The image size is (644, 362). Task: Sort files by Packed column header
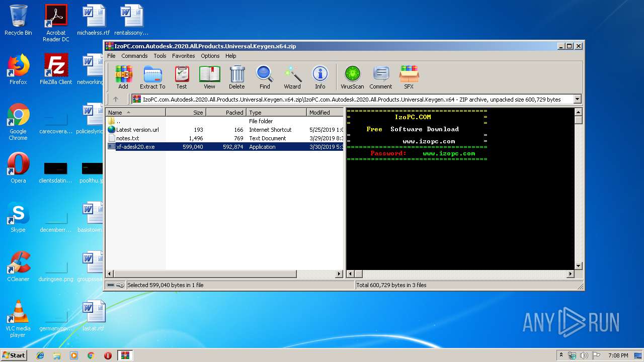(226, 113)
